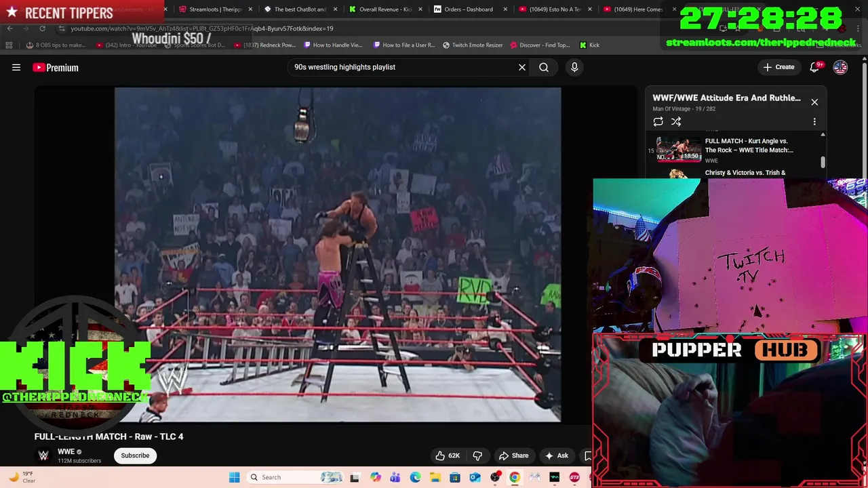This screenshot has height=488, width=868.
Task: Open 'FULL MATCH - Kurt Angle vs.' title
Action: (749, 146)
